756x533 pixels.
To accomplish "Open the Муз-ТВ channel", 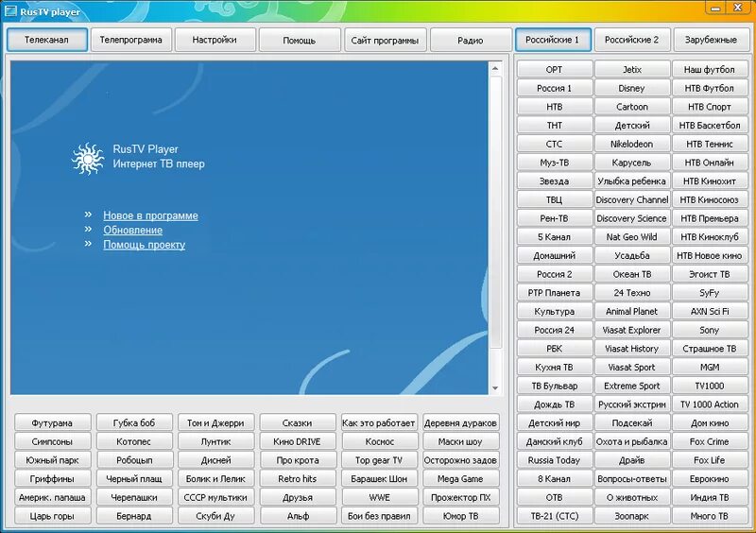I will pyautogui.click(x=554, y=163).
